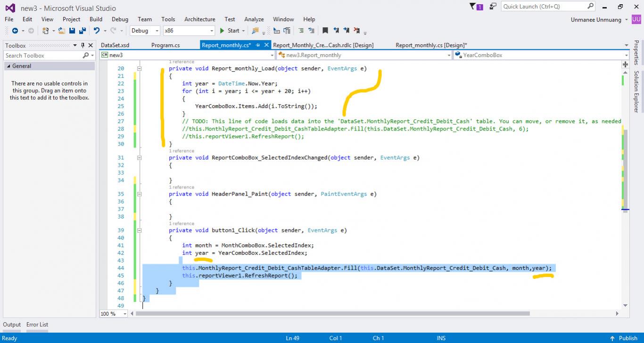Open the Debug menu
644x343 pixels.
coord(120,19)
